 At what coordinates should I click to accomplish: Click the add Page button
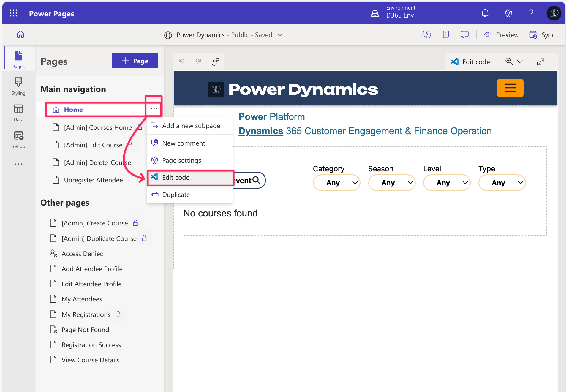(135, 61)
